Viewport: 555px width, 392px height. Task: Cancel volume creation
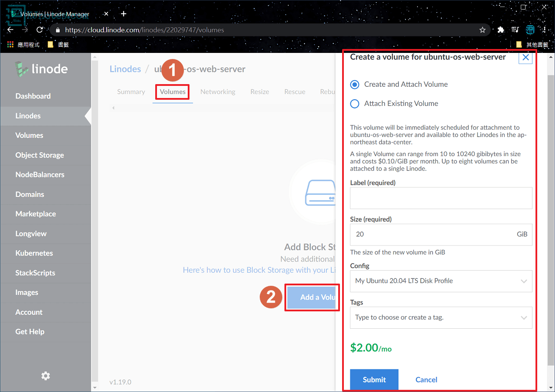(426, 379)
